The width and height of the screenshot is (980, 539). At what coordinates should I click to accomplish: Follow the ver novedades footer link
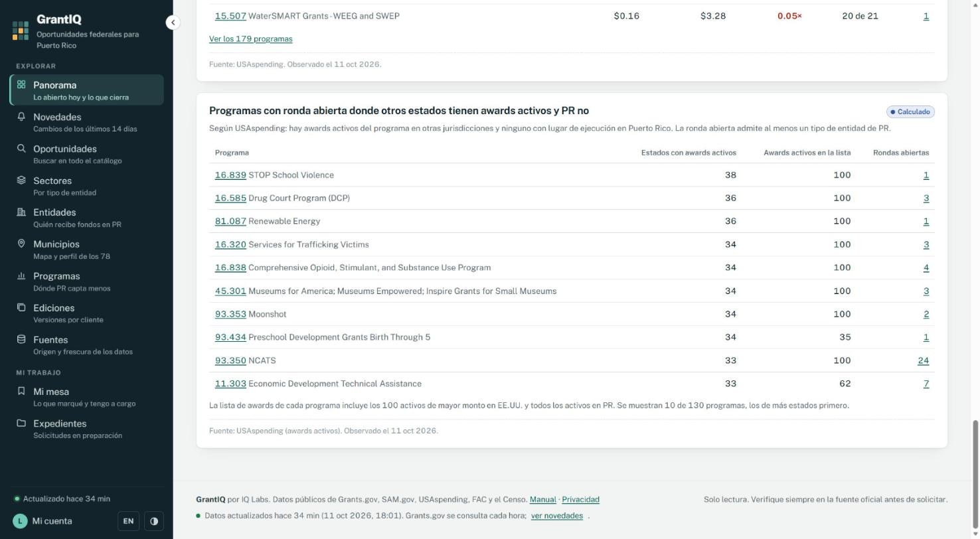[557, 516]
